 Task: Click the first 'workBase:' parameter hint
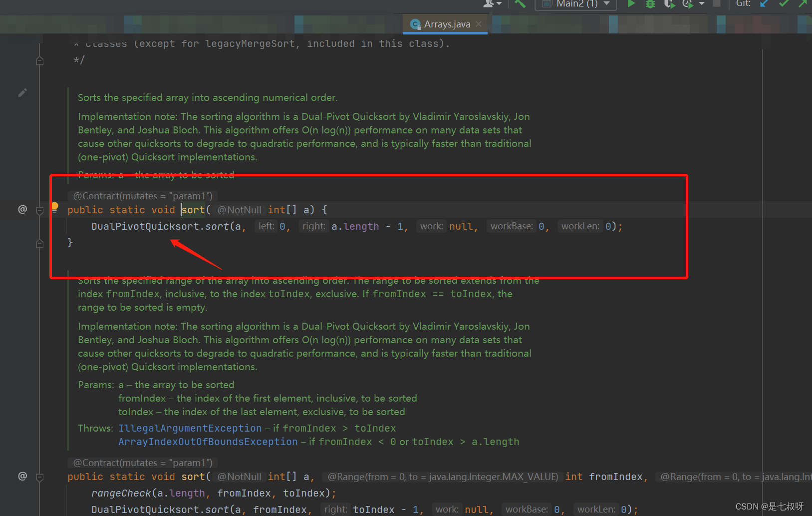[512, 226]
